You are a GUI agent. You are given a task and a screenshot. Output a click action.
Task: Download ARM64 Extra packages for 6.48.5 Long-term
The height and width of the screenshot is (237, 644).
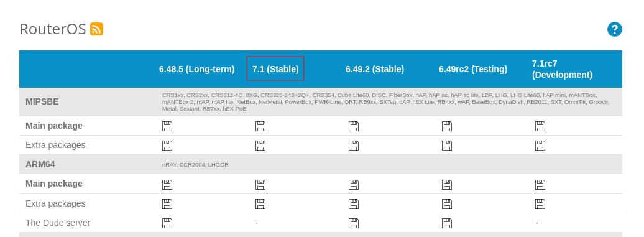click(x=167, y=204)
